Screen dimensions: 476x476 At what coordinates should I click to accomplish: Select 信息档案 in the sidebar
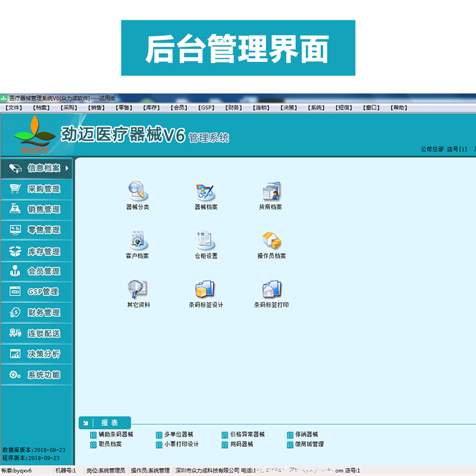click(x=36, y=168)
